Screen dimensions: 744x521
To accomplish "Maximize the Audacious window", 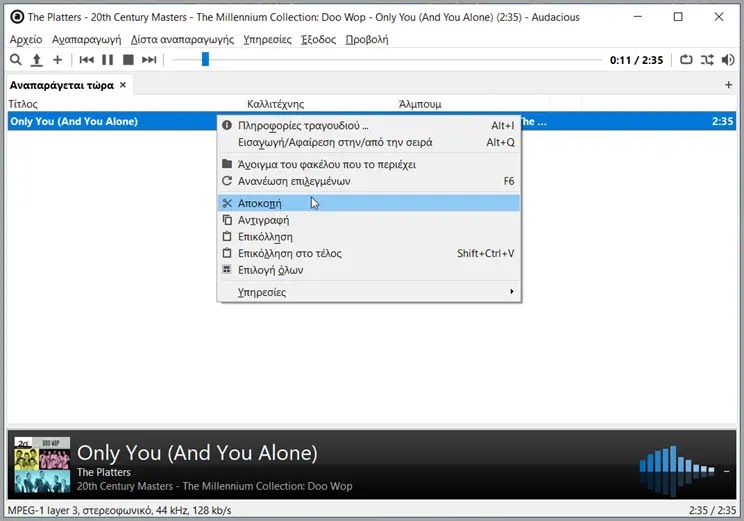I will pos(678,17).
